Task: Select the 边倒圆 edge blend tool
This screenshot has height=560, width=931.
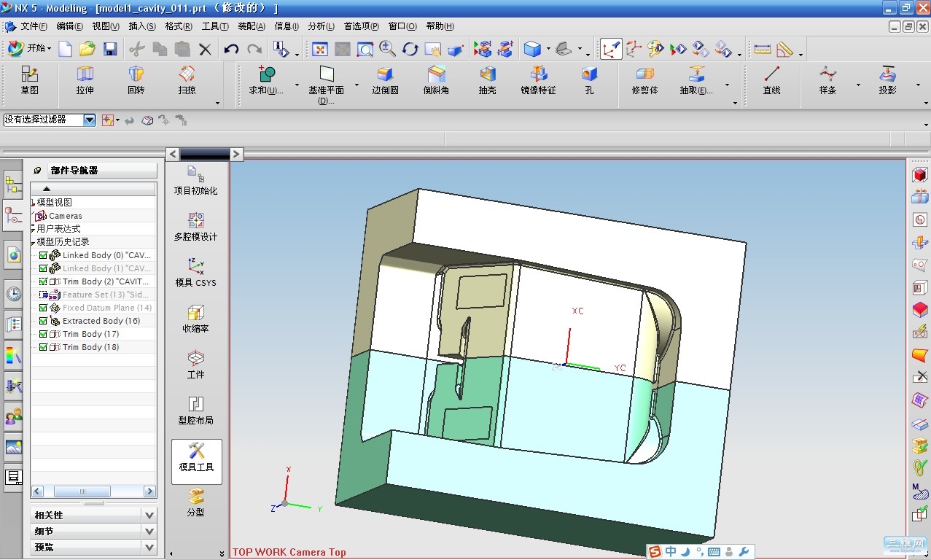Action: [x=385, y=80]
